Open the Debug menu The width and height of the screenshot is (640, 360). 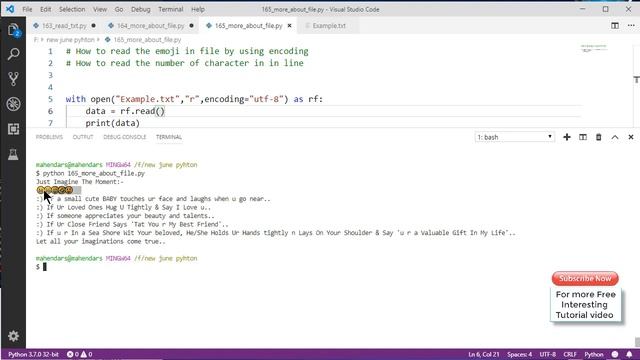click(x=140, y=9)
